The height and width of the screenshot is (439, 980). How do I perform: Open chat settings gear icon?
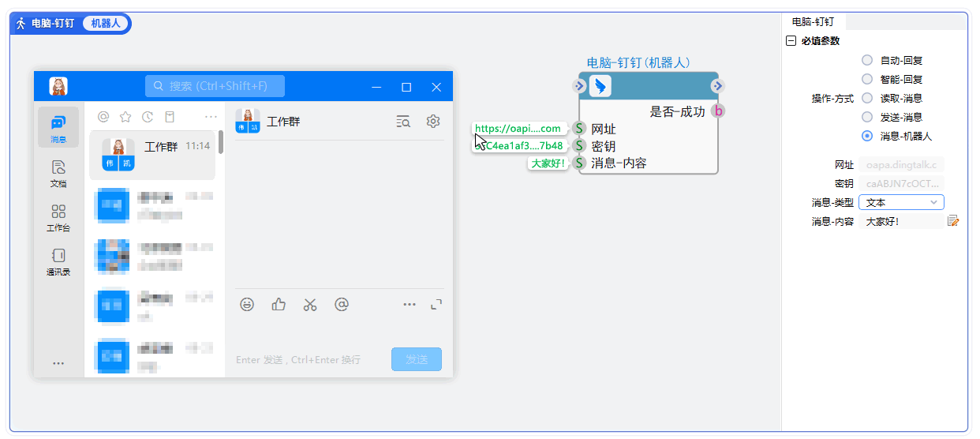[x=432, y=122]
